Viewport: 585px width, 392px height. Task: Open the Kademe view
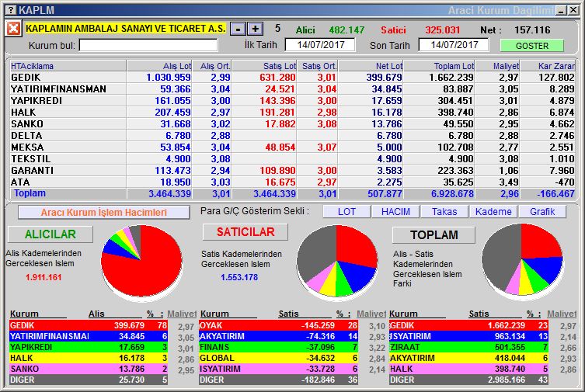click(493, 212)
